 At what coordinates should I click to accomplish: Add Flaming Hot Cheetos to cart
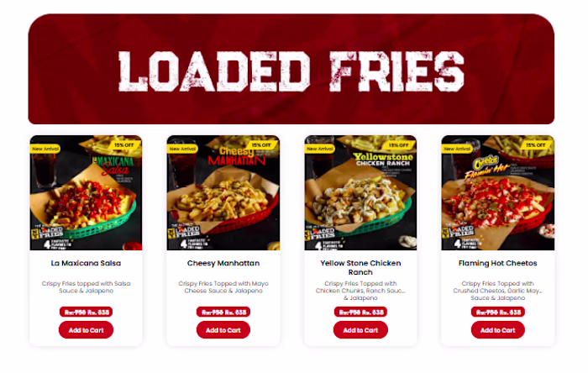pos(497,330)
